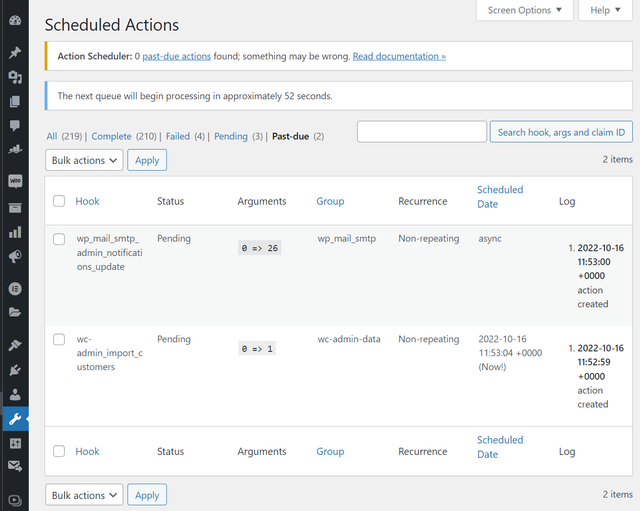Check the wc-admin_import_customers row checkbox
640x511 pixels.
(x=59, y=340)
